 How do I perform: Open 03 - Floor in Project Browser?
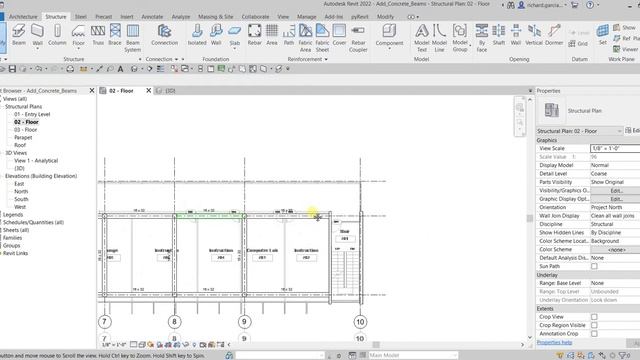point(25,130)
